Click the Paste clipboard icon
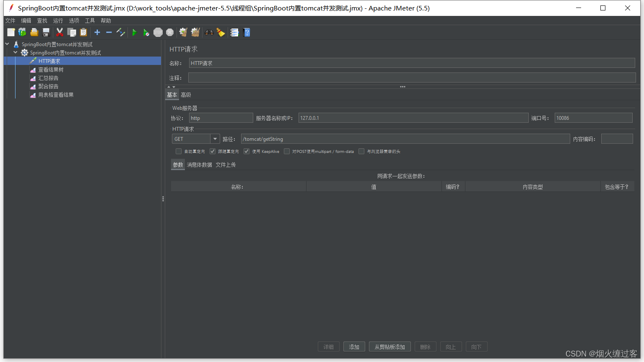Screen dimensions: 644x362 coord(83,32)
